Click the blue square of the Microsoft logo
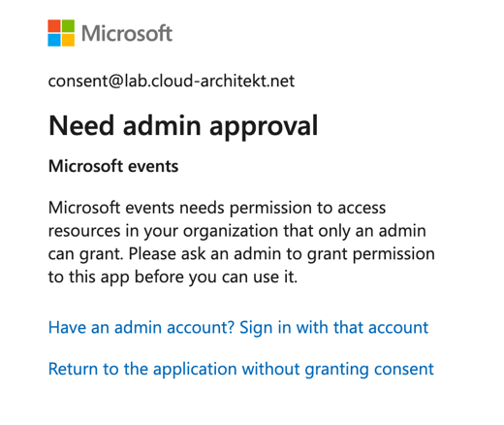This screenshot has width=504, height=425. pos(54,40)
